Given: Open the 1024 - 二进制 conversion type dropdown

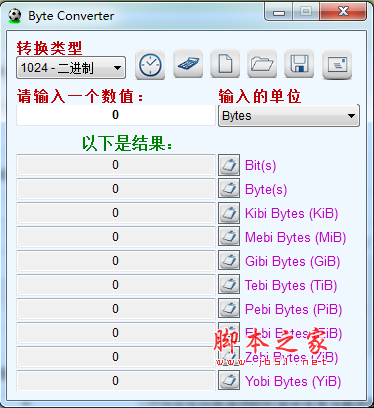Looking at the screenshot, I should point(71,68).
